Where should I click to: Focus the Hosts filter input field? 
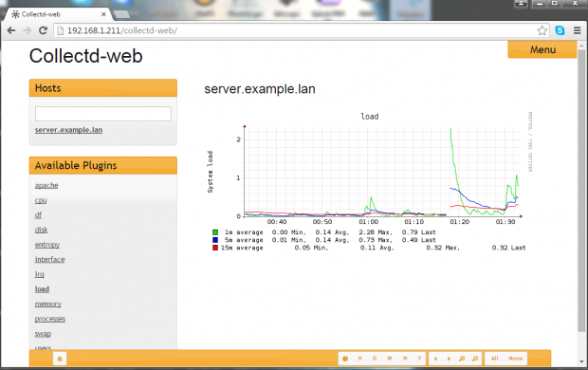[x=103, y=114]
